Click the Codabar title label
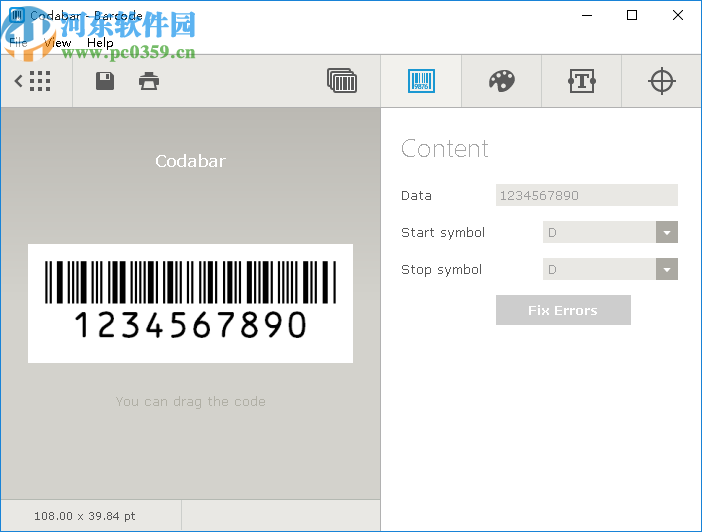 pyautogui.click(x=190, y=161)
